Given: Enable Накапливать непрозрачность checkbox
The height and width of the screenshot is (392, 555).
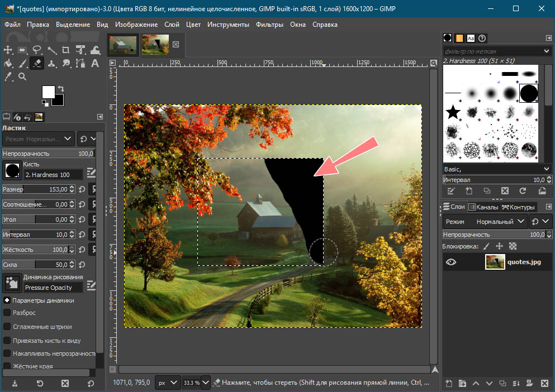Looking at the screenshot, I should pos(7,353).
